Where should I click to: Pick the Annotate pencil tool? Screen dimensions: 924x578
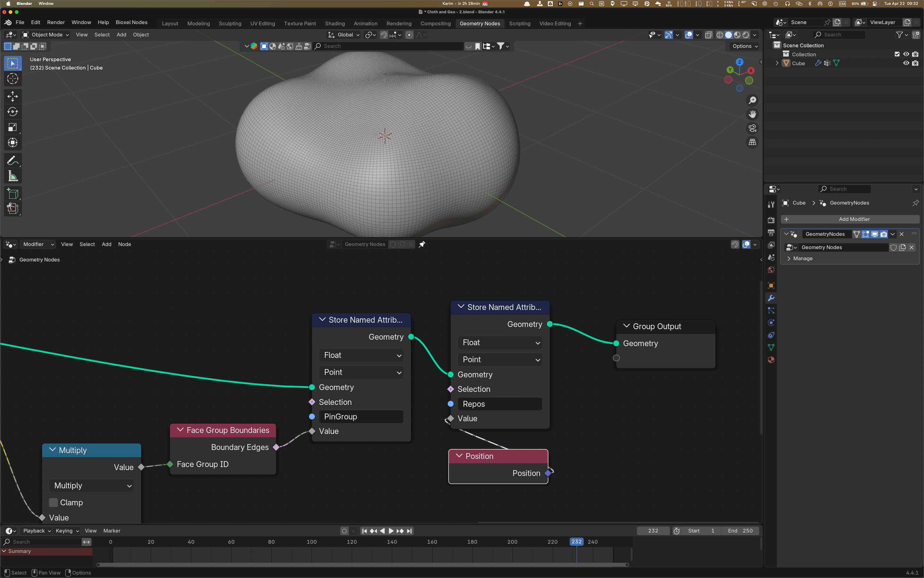[13, 160]
